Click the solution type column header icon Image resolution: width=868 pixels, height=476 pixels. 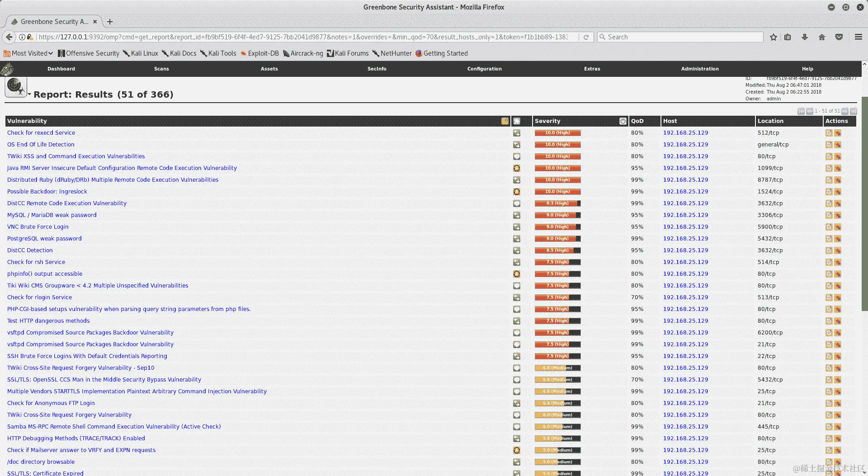pyautogui.click(x=517, y=121)
